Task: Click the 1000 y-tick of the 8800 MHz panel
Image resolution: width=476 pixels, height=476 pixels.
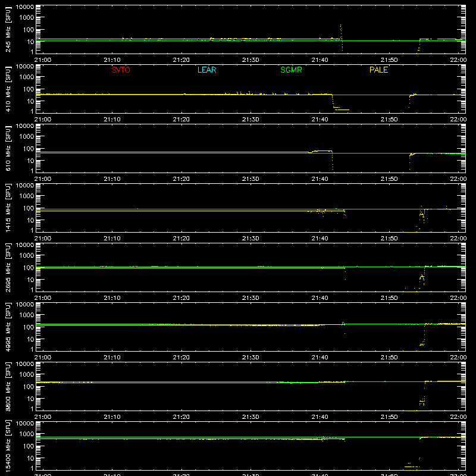Action: [27, 375]
